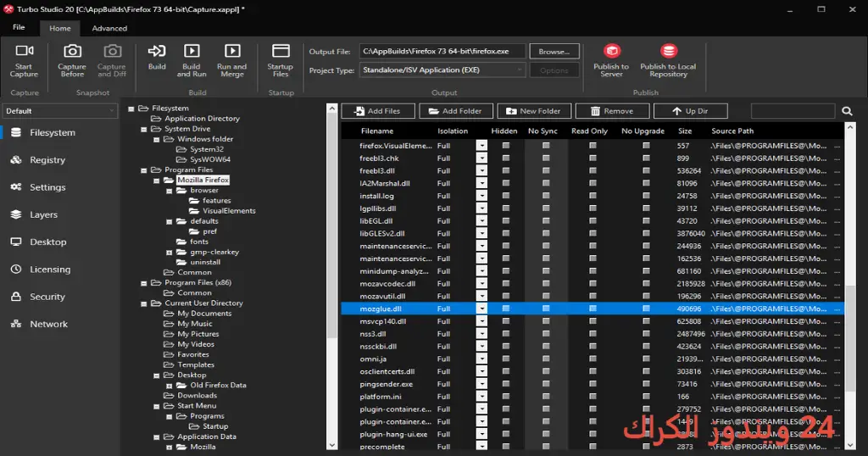Image resolution: width=868 pixels, height=456 pixels.
Task: Sort by the Source Path column header
Action: point(732,131)
